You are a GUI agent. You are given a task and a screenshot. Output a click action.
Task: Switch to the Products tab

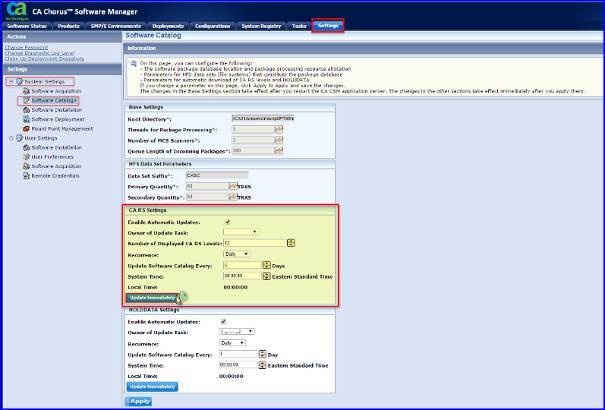point(69,26)
